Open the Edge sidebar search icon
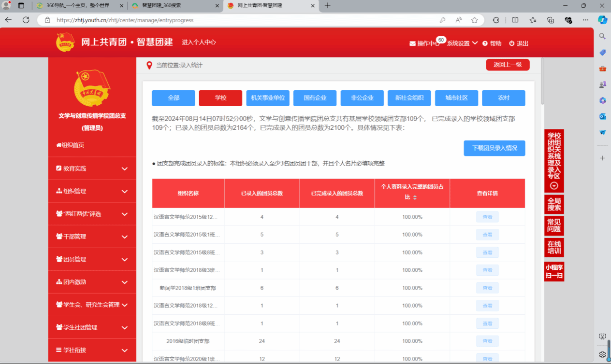This screenshot has height=364, width=611. [x=602, y=36]
